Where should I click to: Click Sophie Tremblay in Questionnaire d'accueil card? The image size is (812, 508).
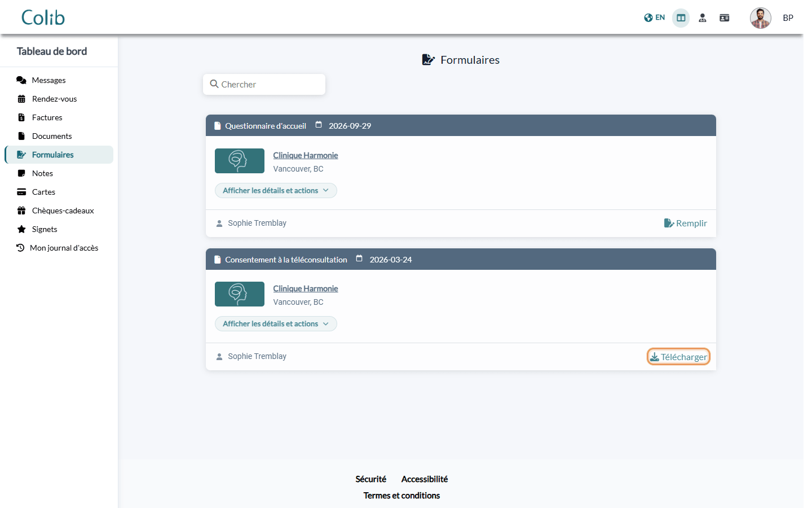(x=257, y=223)
